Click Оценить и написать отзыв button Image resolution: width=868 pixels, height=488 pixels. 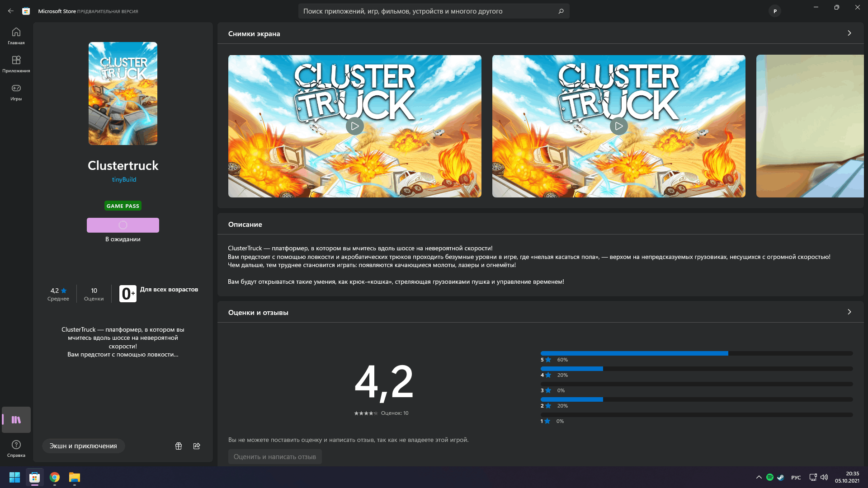tap(275, 457)
